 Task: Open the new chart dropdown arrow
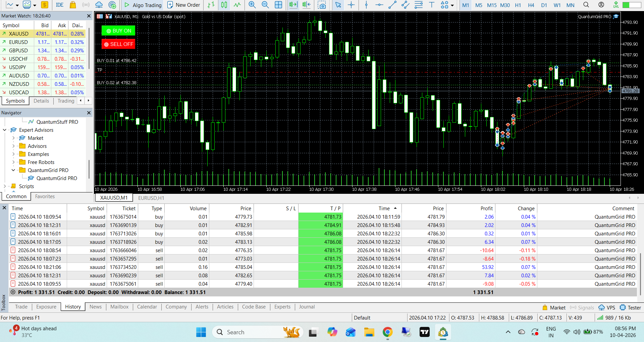[x=17, y=5]
